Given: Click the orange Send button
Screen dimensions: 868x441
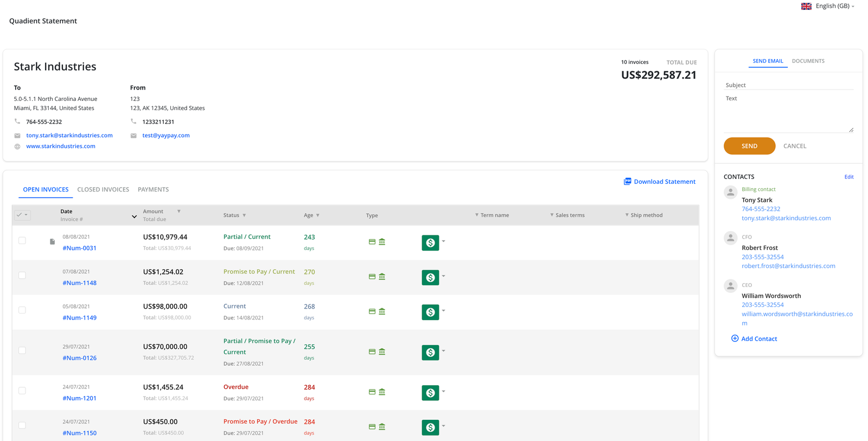Looking at the screenshot, I should 749,146.
